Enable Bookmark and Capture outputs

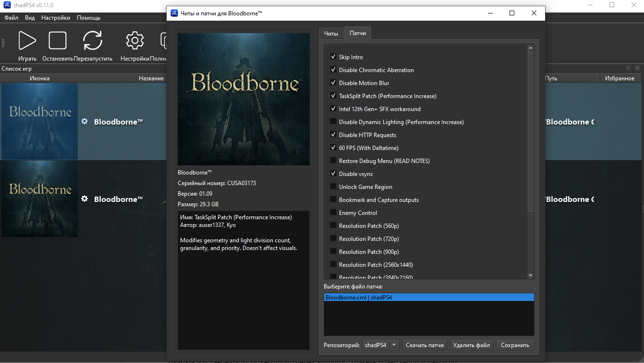click(333, 200)
